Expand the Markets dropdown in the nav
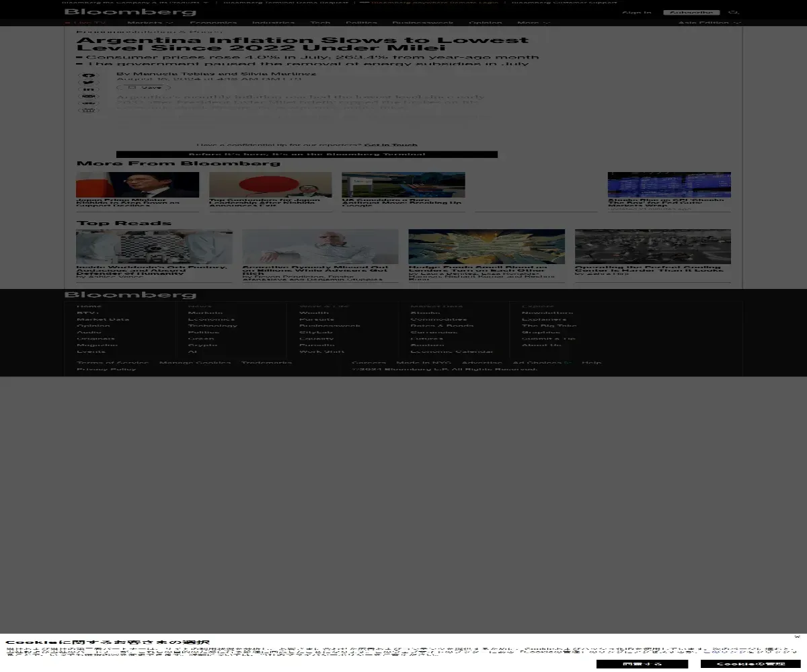 tap(150, 23)
